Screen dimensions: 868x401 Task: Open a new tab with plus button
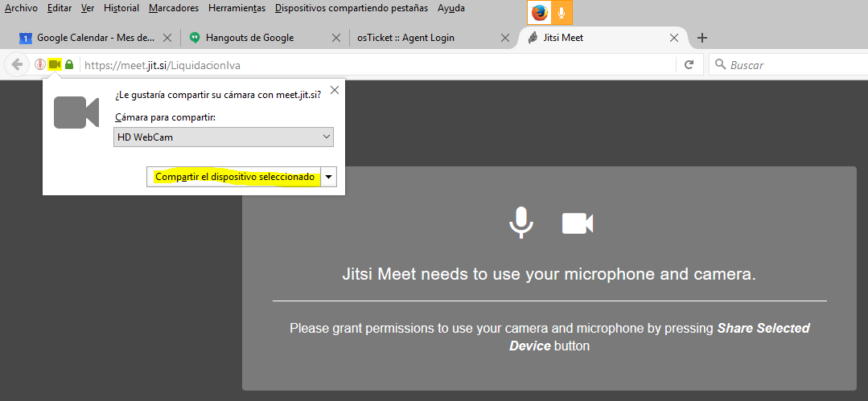pos(702,38)
